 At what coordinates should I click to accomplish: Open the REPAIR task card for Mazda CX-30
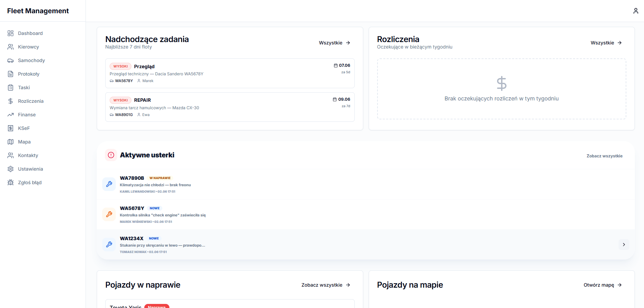pyautogui.click(x=230, y=107)
